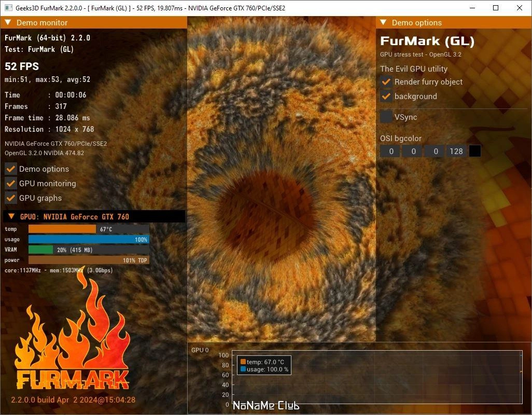Enable the VSync checkbox
532x415 pixels.
[x=386, y=117]
